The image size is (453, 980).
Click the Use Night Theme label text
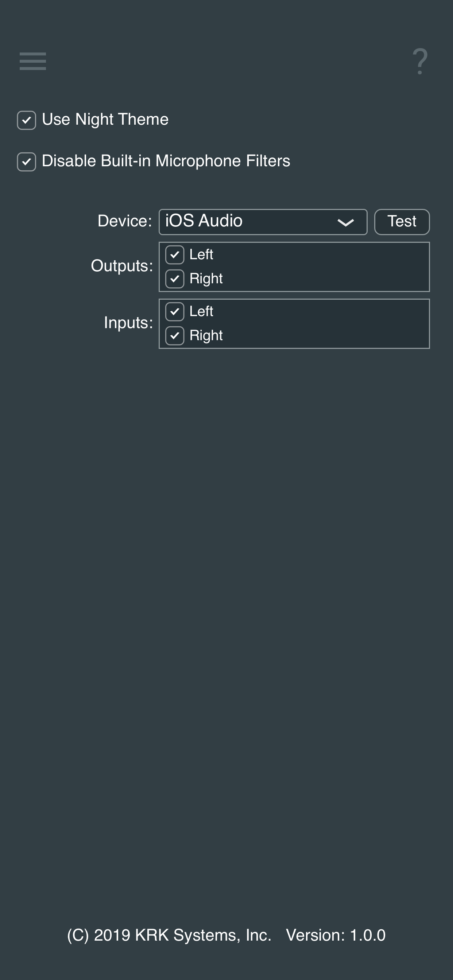[105, 120]
